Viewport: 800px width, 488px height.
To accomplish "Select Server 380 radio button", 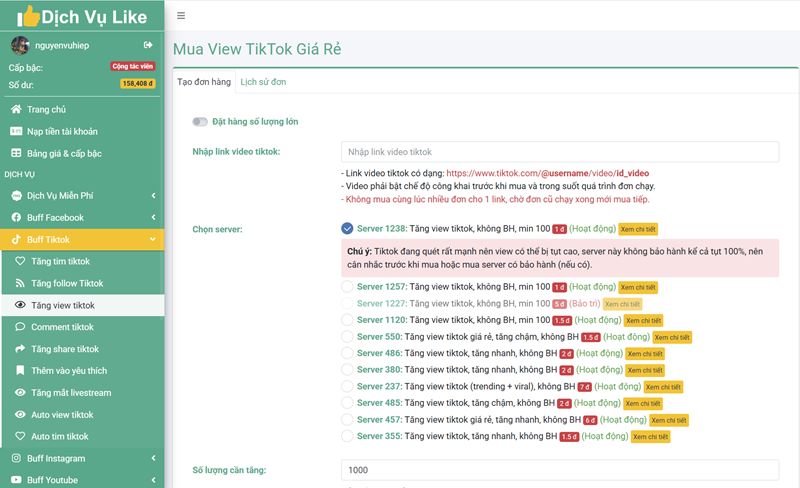I will [347, 370].
